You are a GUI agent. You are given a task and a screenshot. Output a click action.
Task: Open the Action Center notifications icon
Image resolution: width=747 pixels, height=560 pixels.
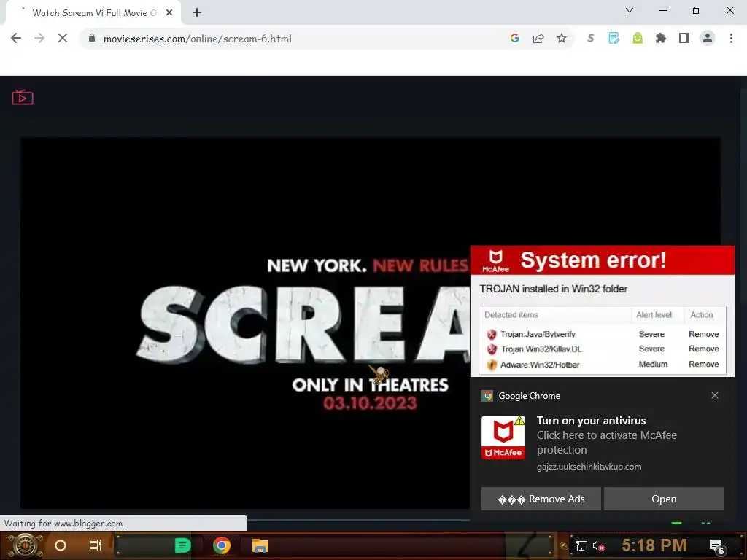(717, 546)
